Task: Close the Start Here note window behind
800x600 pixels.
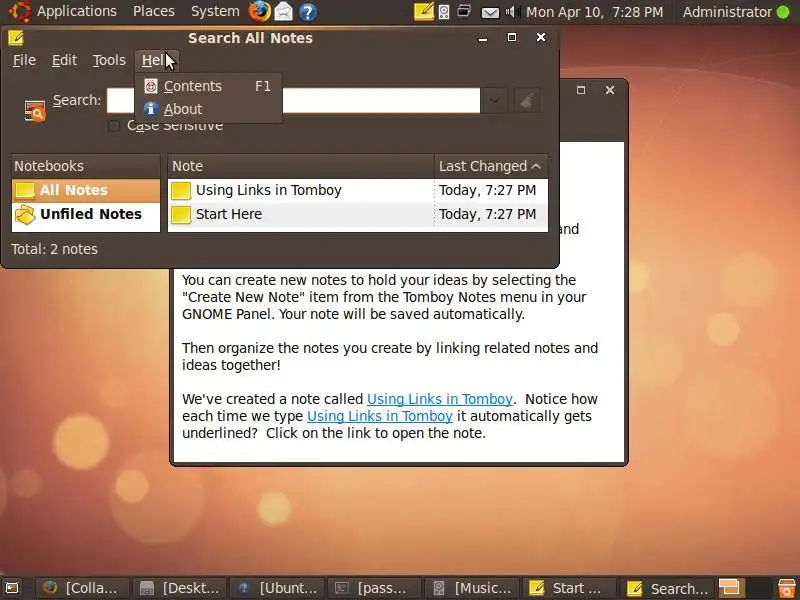Action: point(610,90)
